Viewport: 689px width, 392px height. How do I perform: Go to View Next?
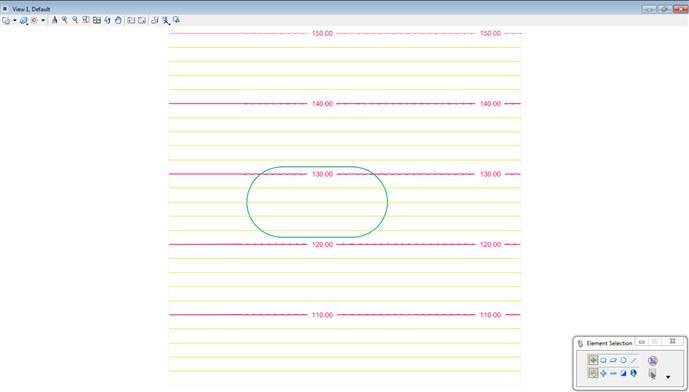pos(141,20)
